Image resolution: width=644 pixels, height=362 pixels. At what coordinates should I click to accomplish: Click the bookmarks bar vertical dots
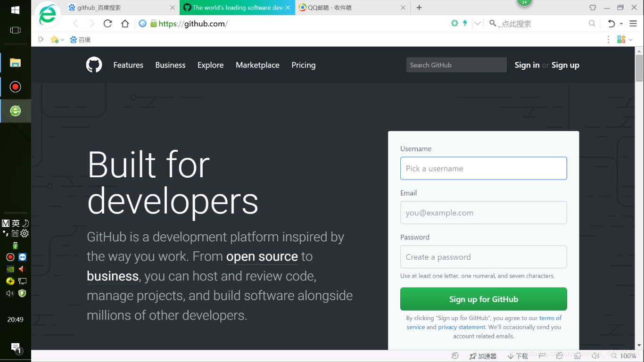click(609, 40)
